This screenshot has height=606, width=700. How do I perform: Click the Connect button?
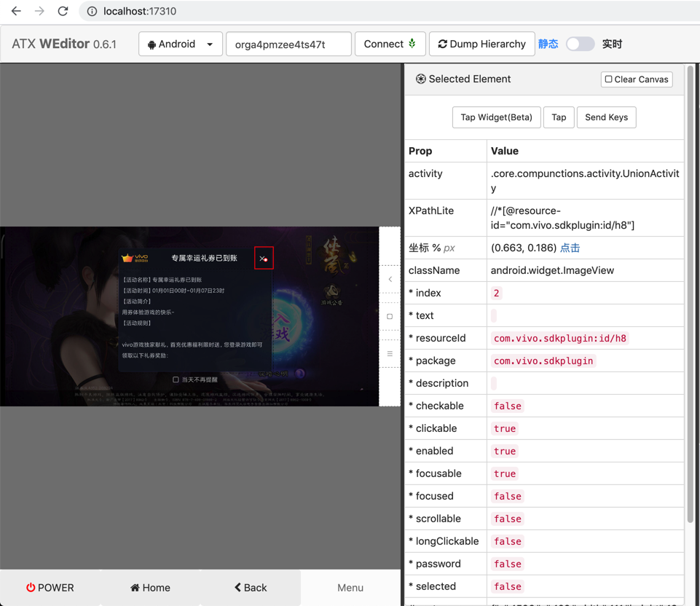390,44
